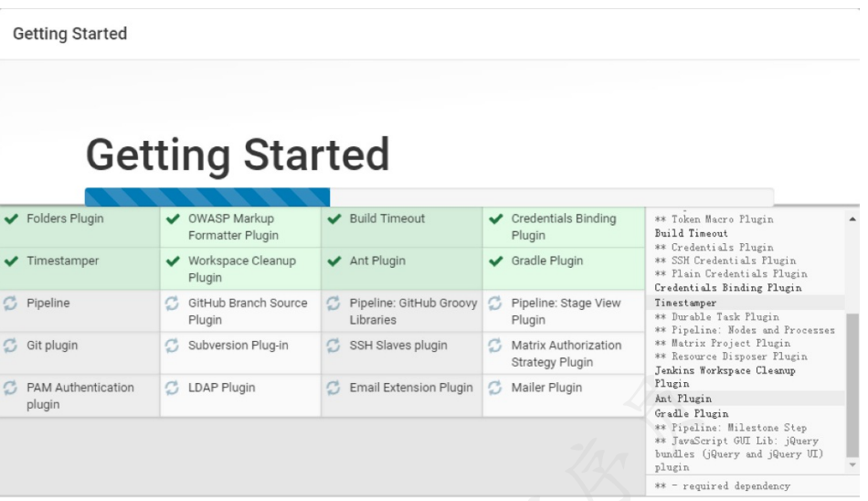The width and height of the screenshot is (868, 501).
Task: Click the install progress bar
Action: tap(429, 197)
